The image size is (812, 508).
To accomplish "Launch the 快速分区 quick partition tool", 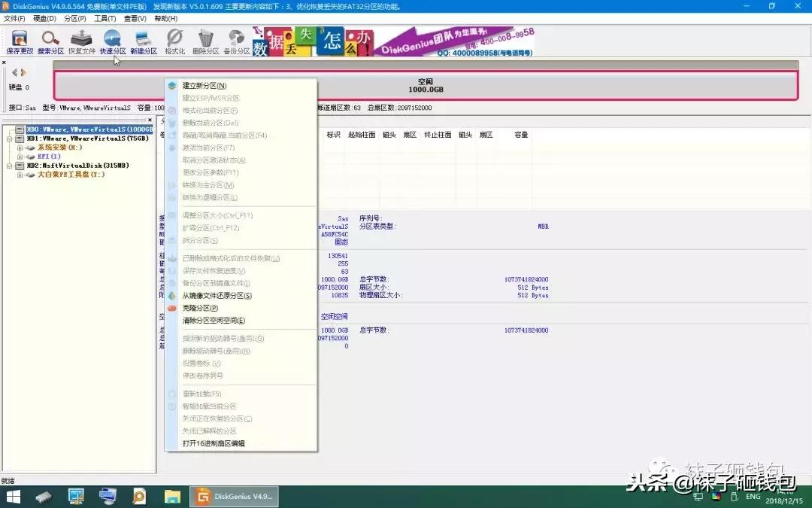I will point(113,41).
